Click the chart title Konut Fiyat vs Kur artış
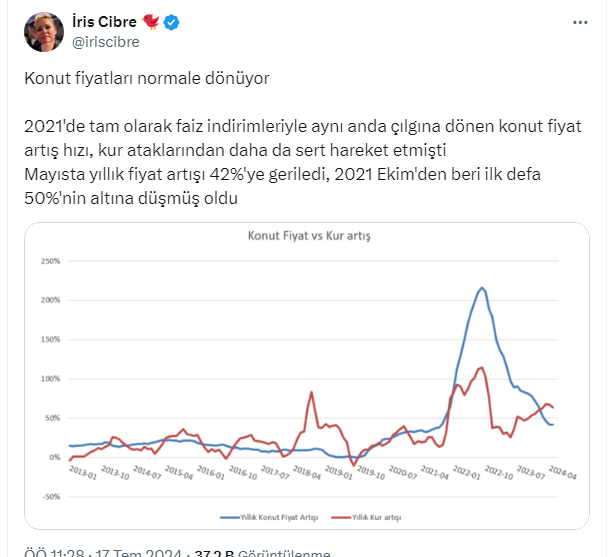Viewport: 611px width, 557px height. click(x=309, y=237)
